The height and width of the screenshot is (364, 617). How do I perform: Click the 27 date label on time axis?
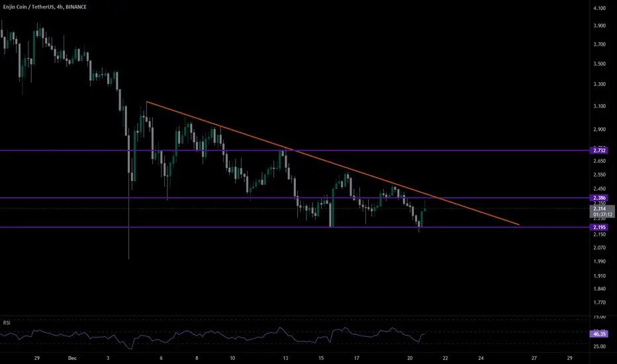pyautogui.click(x=534, y=358)
